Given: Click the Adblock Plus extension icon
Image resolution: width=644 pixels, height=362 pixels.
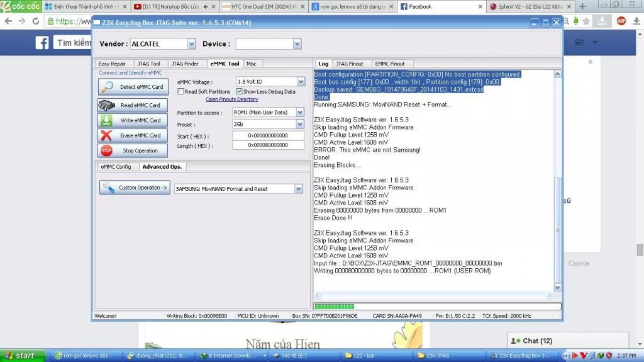Looking at the screenshot, I should click(621, 21).
